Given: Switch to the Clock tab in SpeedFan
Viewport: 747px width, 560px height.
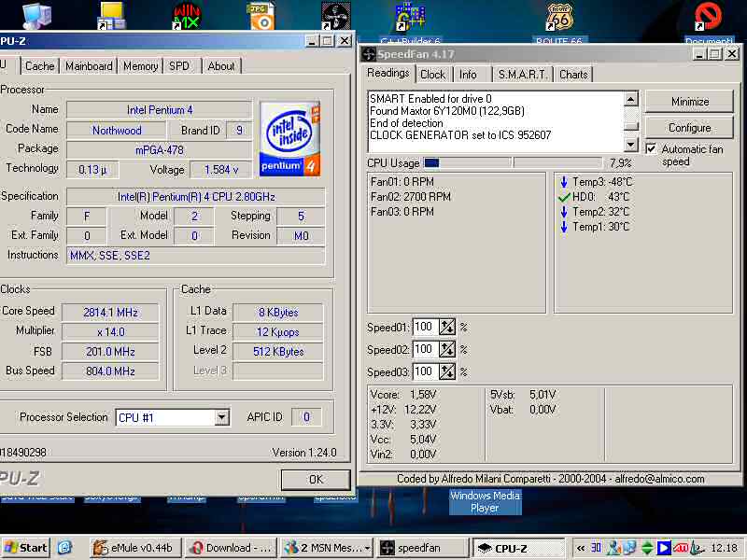Looking at the screenshot, I should tap(432, 75).
